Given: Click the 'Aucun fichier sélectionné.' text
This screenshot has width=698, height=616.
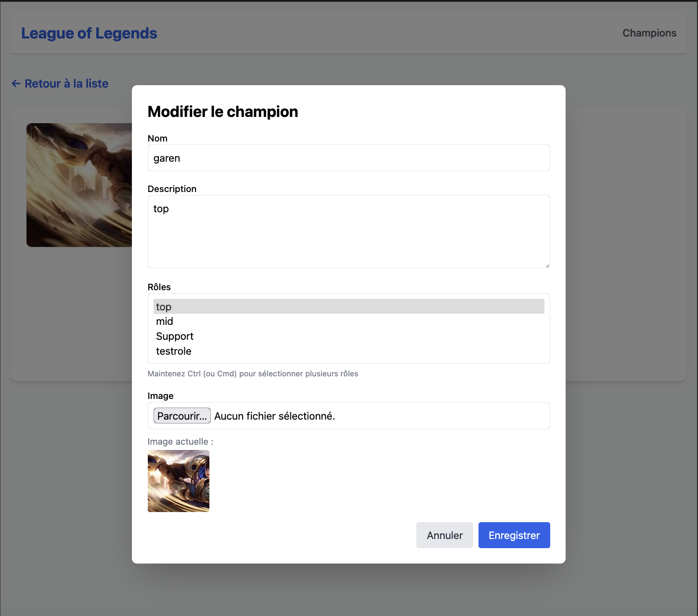Looking at the screenshot, I should point(274,416).
